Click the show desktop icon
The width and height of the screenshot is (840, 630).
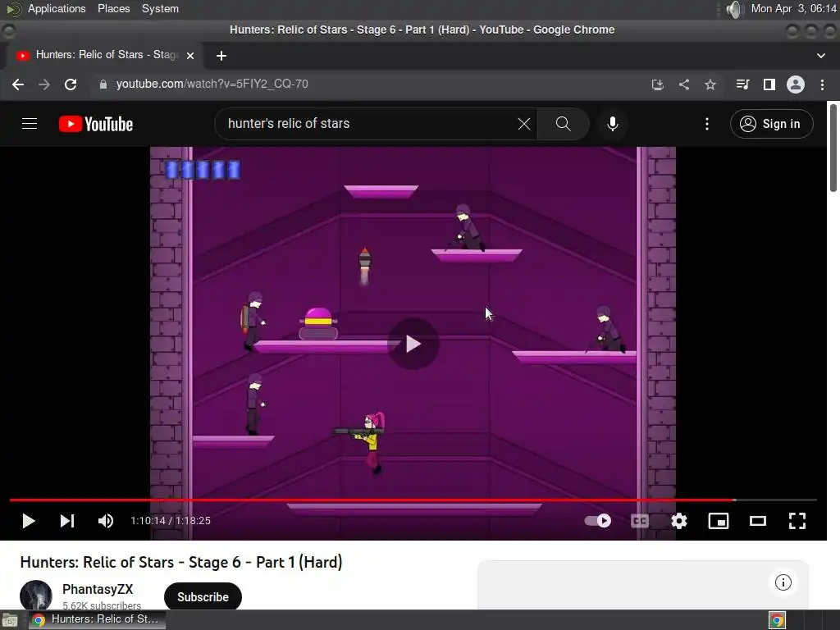coord(10,620)
